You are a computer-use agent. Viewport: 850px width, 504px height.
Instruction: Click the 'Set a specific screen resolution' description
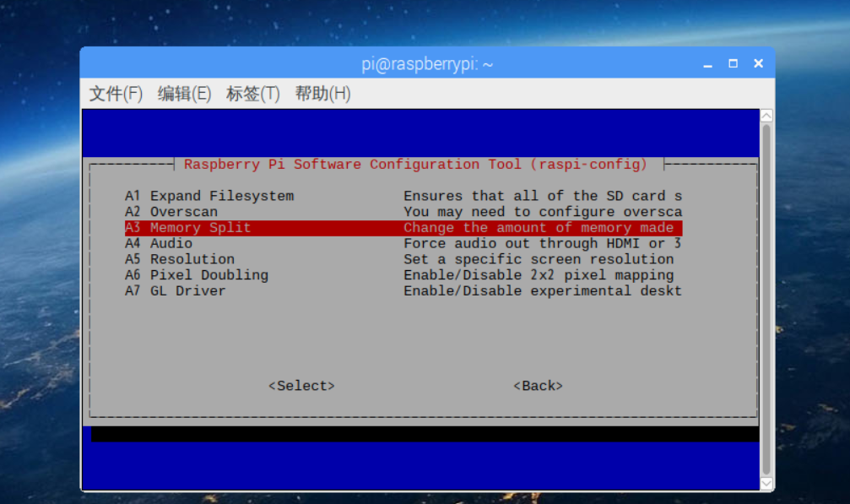click(539, 259)
